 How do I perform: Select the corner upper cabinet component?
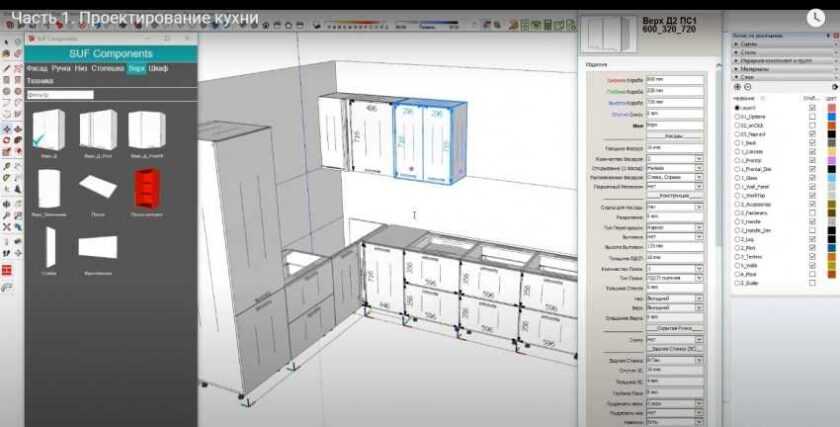point(147,129)
